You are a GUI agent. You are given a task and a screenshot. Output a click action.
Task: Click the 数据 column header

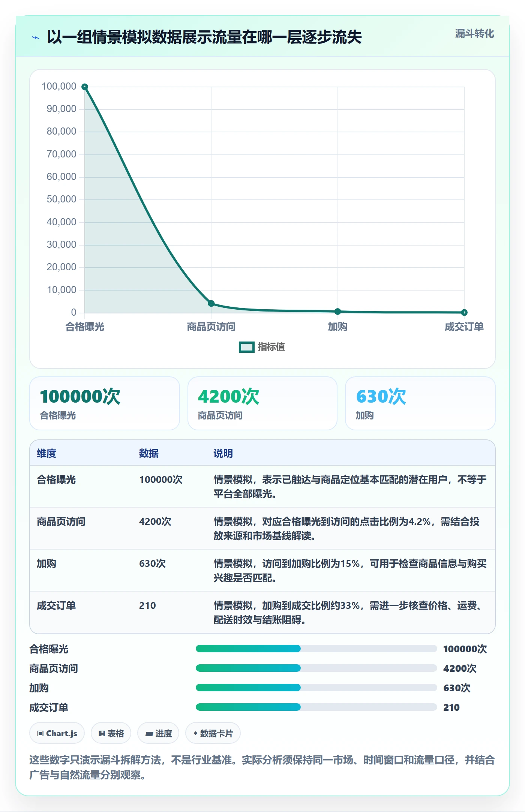(149, 453)
